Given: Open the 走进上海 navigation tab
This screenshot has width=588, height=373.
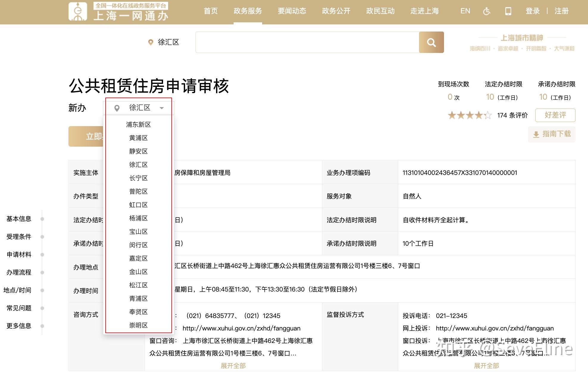Looking at the screenshot, I should coord(425,11).
